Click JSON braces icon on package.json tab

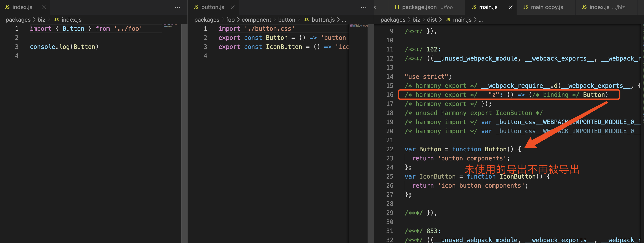(x=397, y=7)
